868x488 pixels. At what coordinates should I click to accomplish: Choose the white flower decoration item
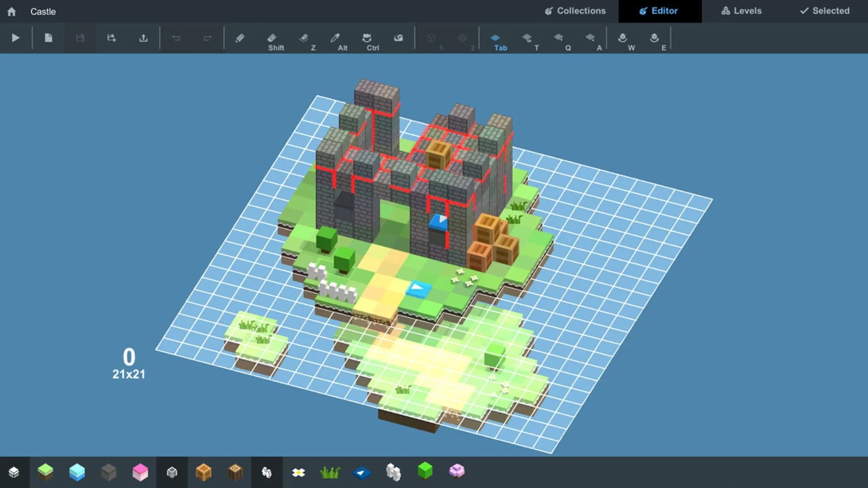[298, 473]
